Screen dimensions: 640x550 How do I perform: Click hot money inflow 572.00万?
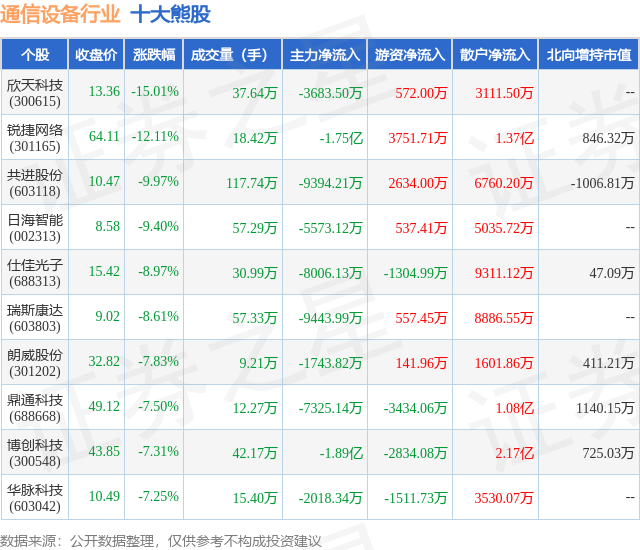(x=421, y=93)
